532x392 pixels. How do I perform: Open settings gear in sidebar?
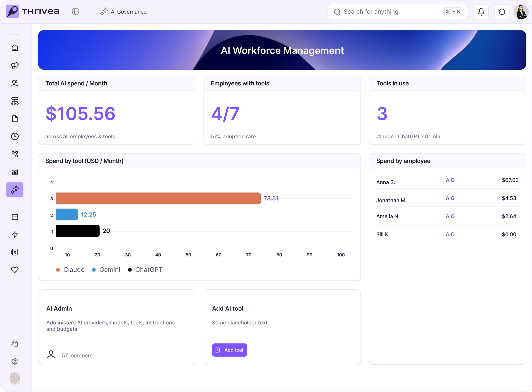click(x=15, y=361)
